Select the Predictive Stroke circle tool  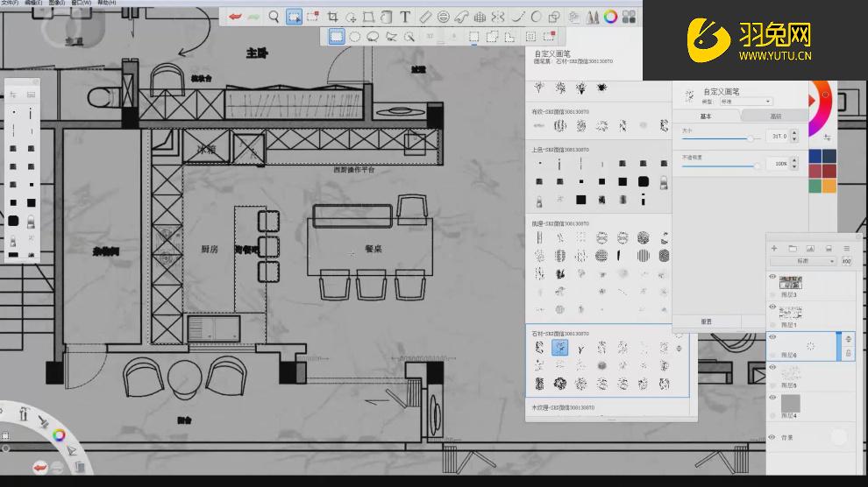pyautogui.click(x=536, y=18)
